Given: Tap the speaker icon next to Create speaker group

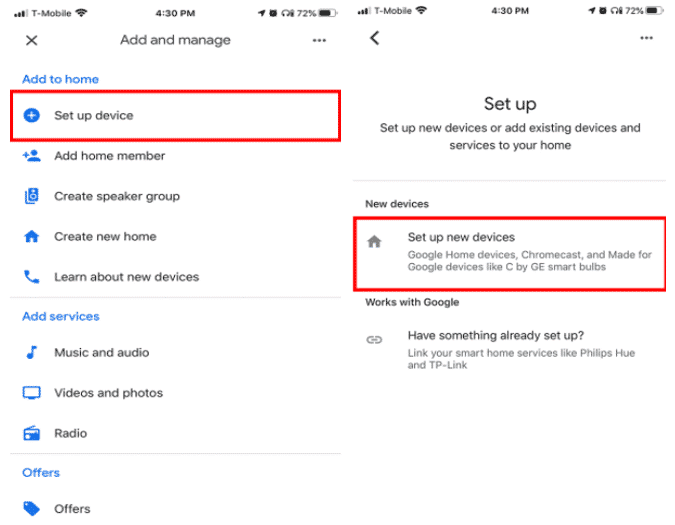Looking at the screenshot, I should click(x=31, y=196).
